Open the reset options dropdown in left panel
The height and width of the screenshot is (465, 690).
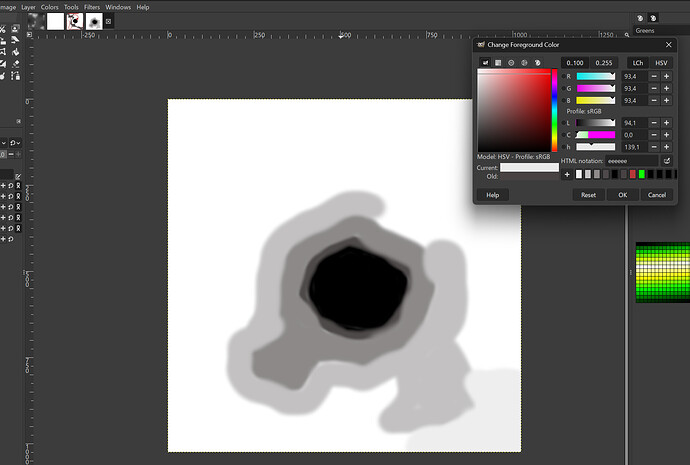[15, 143]
